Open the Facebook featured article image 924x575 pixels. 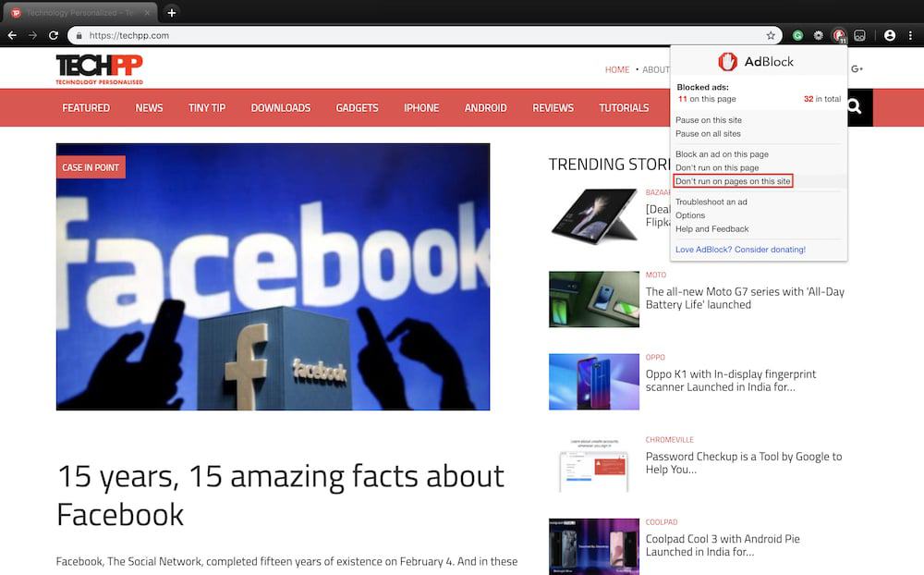click(273, 276)
